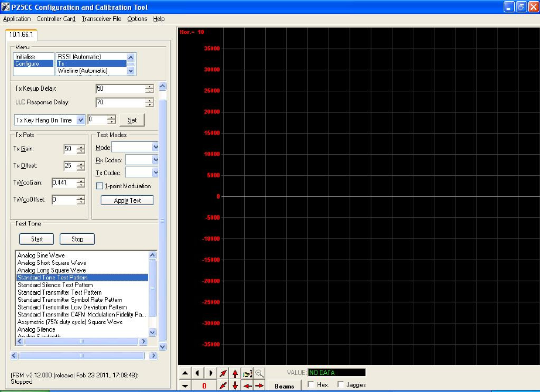Select Standard Transmitter Symbol Rate Pattern
540x392 pixels.
point(83,300)
